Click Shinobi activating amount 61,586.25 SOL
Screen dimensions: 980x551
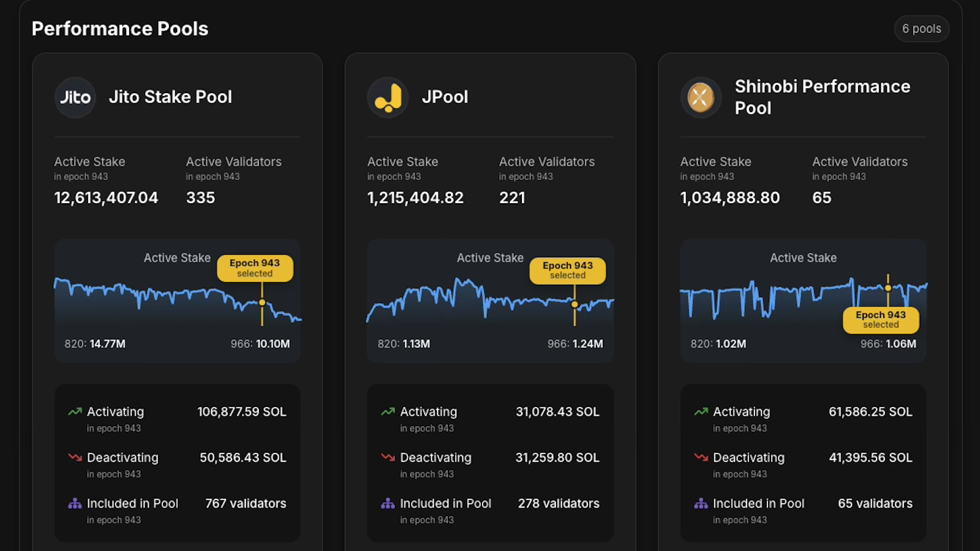click(870, 412)
